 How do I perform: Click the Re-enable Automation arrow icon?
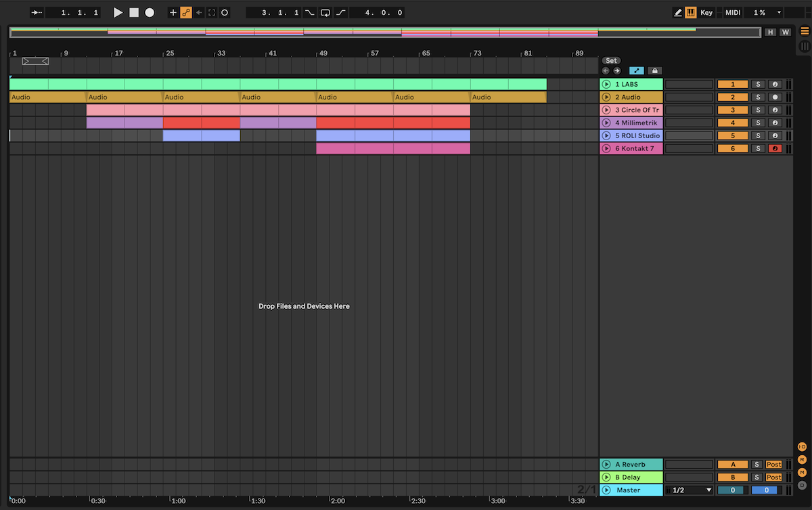point(199,12)
